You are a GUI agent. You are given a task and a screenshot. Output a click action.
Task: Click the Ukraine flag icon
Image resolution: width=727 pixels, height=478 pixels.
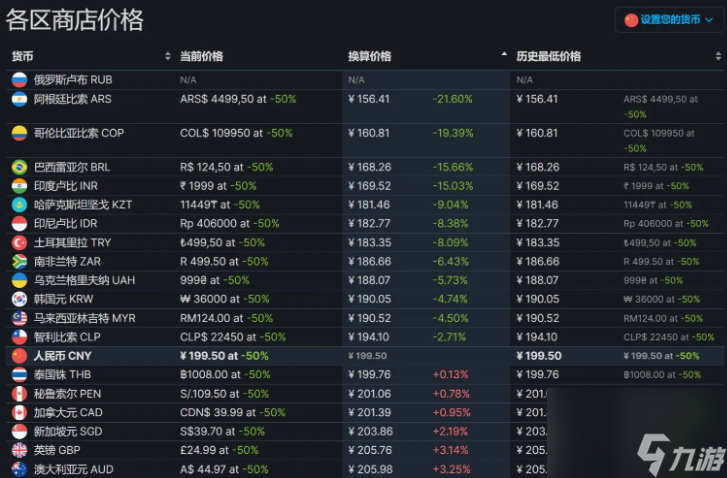(x=19, y=280)
